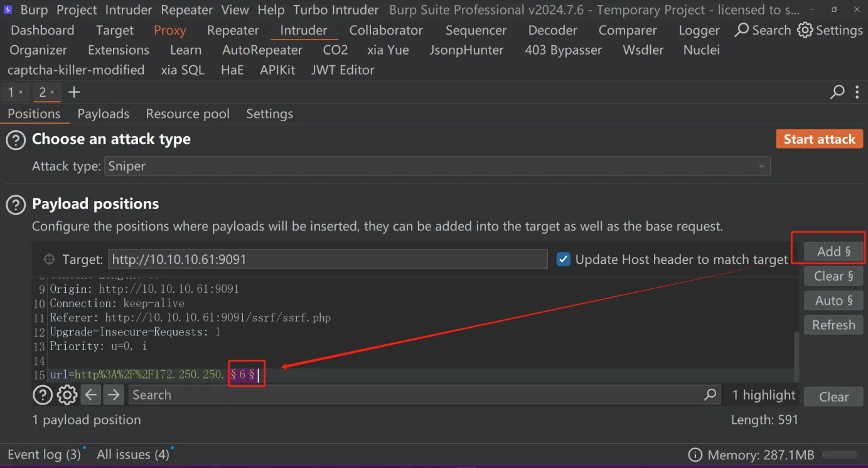Close Intruder tab 1
The width and height of the screenshot is (868, 468).
(x=21, y=92)
